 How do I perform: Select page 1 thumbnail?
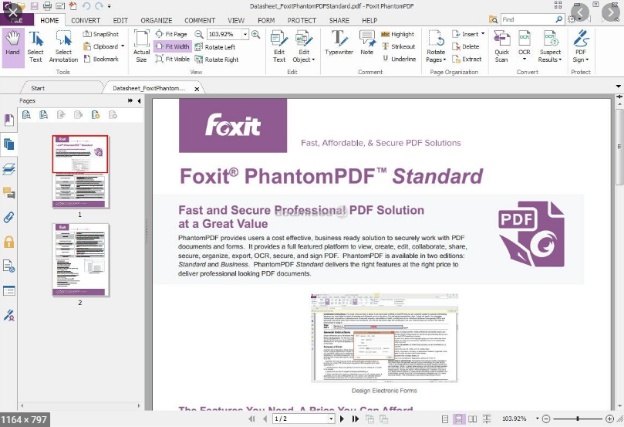tap(80, 172)
